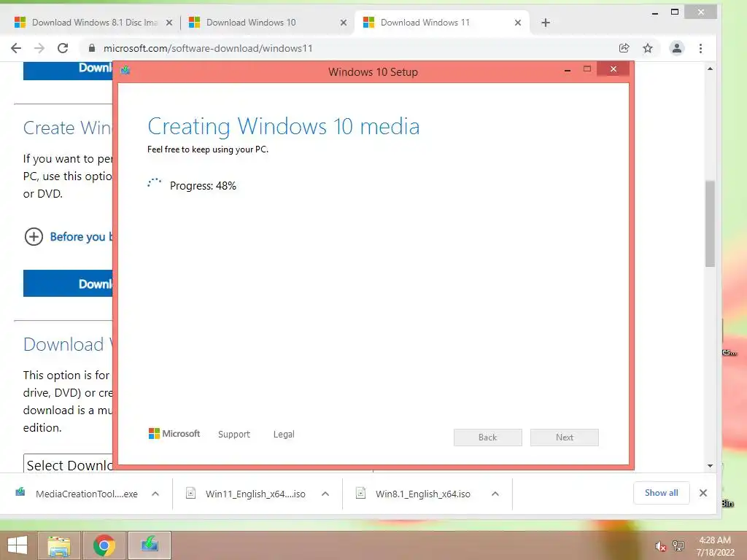Screen dimensions: 747x560
Task: Click the Microsoft logo in Setup
Action: click(x=174, y=434)
